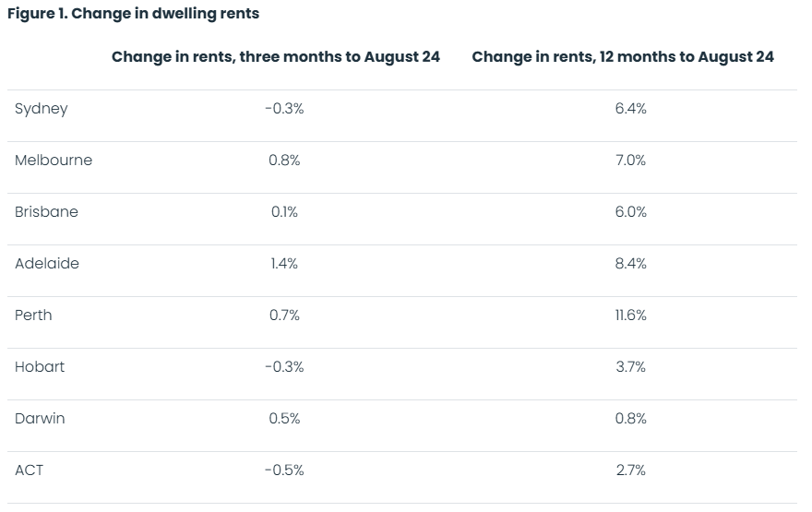Image resolution: width=812 pixels, height=512 pixels.
Task: Click the 'Figure 1. Change in dwelling rents' title
Action: pyautogui.click(x=133, y=14)
